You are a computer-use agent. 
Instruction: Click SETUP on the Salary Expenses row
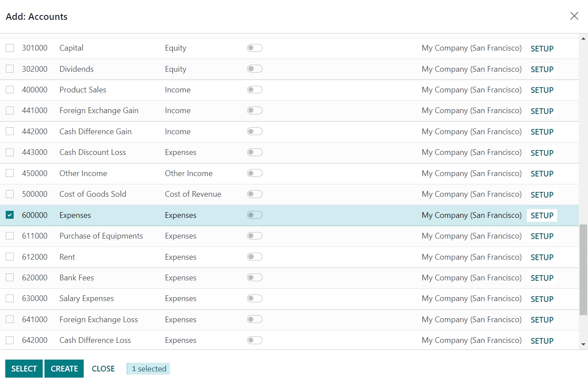point(542,299)
